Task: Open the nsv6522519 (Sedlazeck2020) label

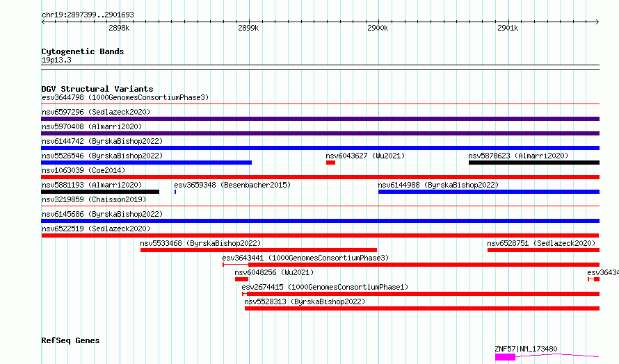Action: coord(96,229)
